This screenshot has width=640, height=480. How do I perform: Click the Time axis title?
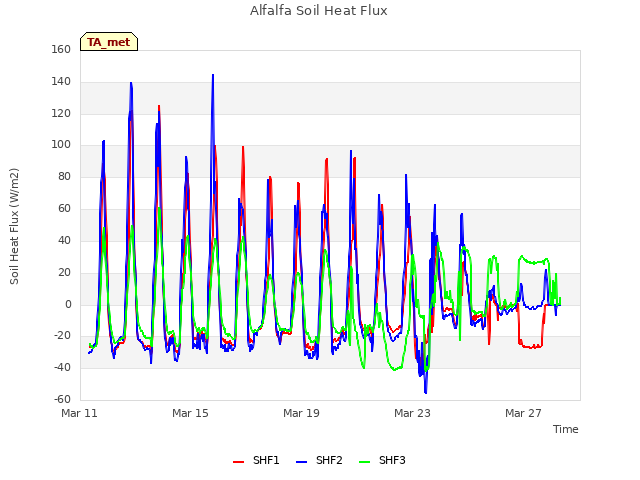point(566,429)
